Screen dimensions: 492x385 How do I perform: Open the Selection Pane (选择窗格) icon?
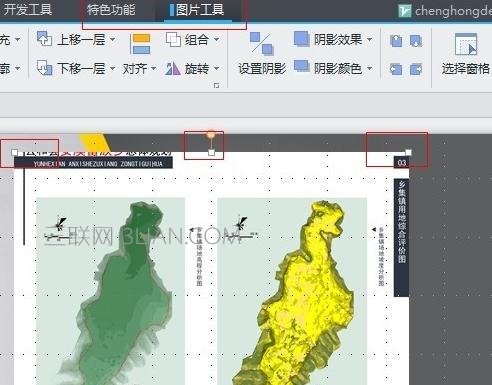[x=466, y=44]
